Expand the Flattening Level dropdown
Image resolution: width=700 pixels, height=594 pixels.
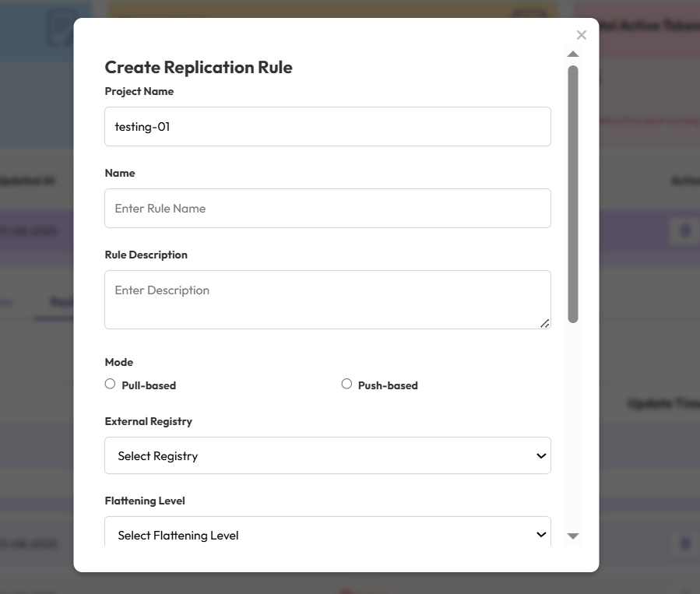pos(327,534)
